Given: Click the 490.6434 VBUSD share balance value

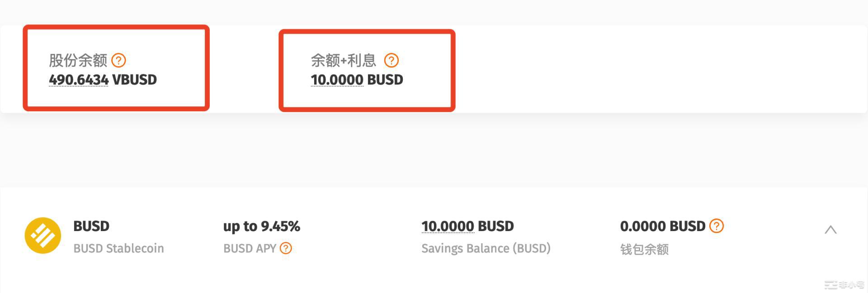Looking at the screenshot, I should click(x=103, y=80).
